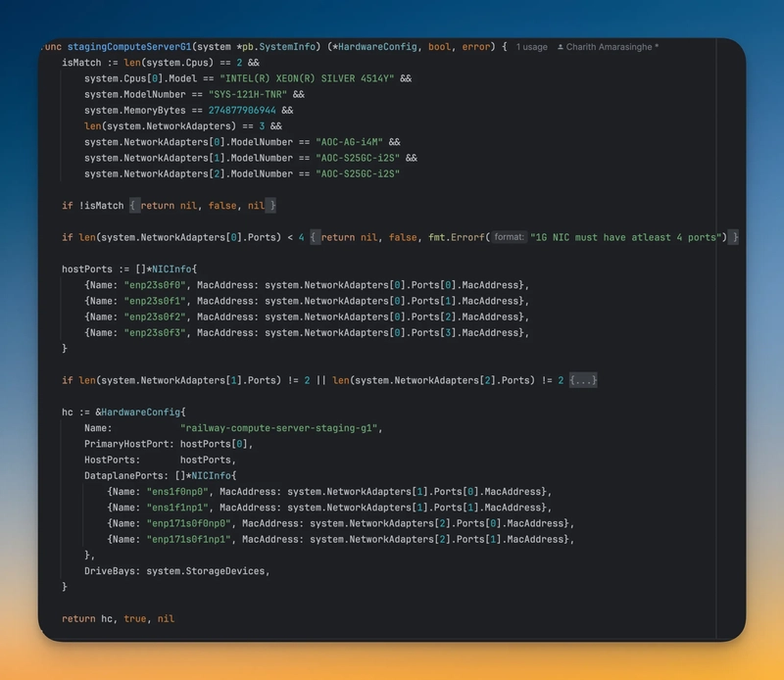Click the 'return hc, true, nil' statement
The height and width of the screenshot is (680, 784).
(118, 619)
